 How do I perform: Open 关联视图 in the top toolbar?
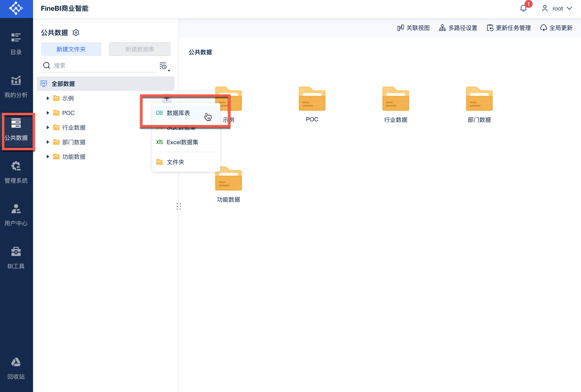pos(414,28)
